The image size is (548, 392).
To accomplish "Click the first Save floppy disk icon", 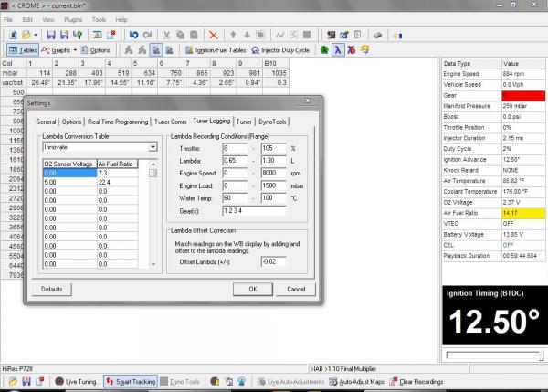I will pyautogui.click(x=51, y=35).
